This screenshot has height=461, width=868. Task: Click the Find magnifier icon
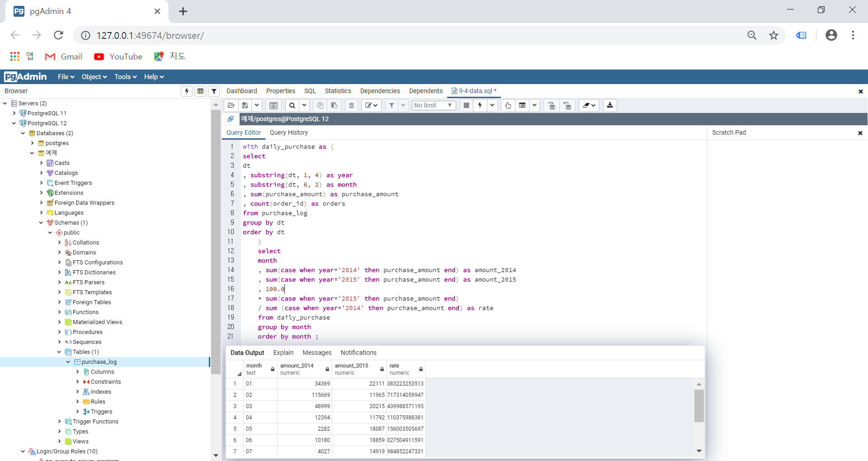pyautogui.click(x=292, y=105)
